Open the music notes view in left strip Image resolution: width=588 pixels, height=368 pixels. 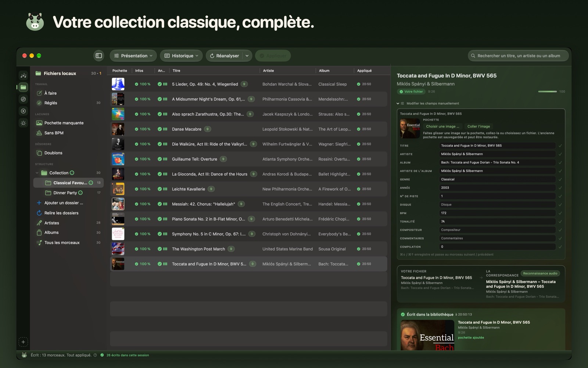[23, 75]
